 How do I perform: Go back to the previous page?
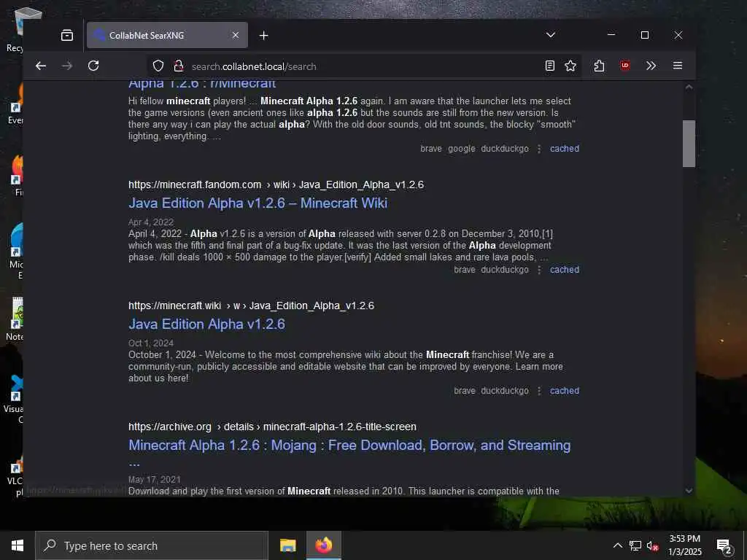click(x=41, y=66)
